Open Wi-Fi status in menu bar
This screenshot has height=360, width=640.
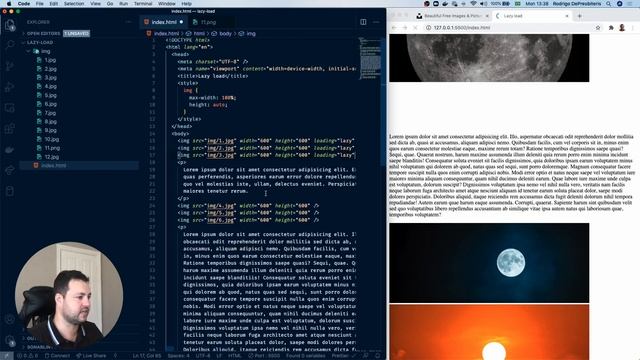[473, 4]
